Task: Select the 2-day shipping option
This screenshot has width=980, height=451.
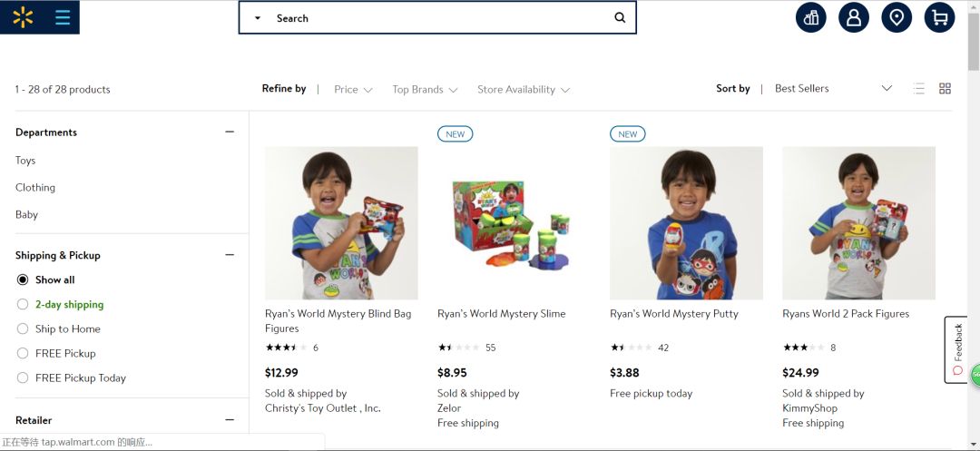Action: 23,305
